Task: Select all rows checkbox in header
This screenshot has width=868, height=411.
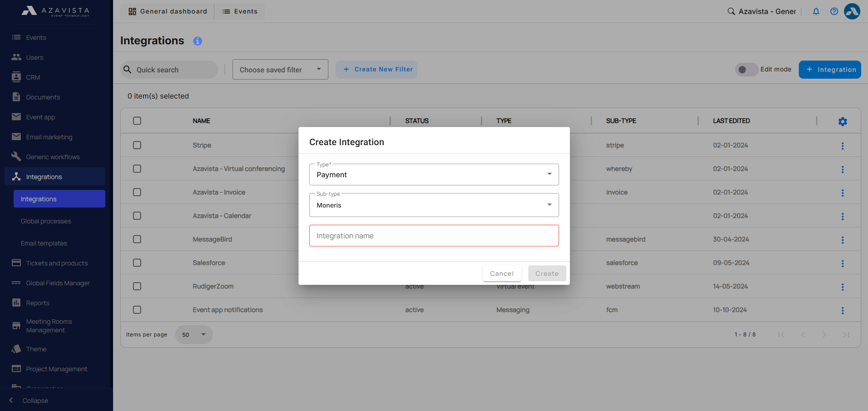Action: [137, 121]
